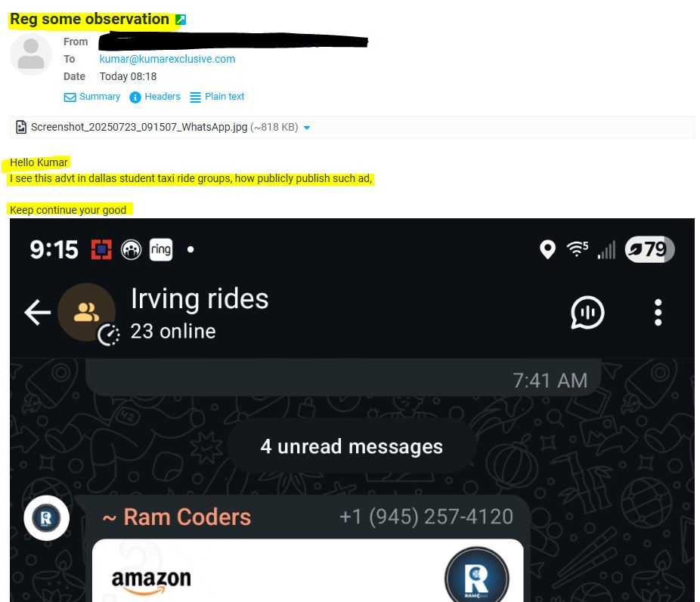Screen dimensions: 700x602
Task: Click kumar@kumarexclusive.com recipient address
Action: 167,59
